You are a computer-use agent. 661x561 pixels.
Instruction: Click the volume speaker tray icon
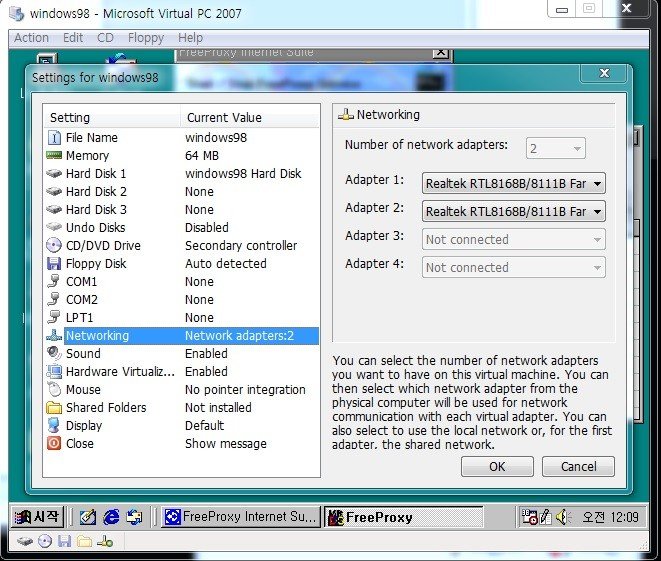(563, 517)
